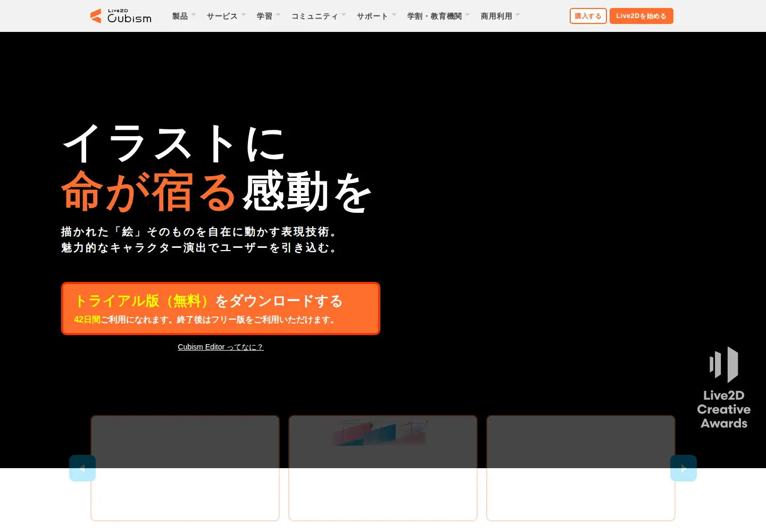Screen dimensions: 766x532
Task: Open the Live2D Creative Awards banner
Action: [x=723, y=388]
